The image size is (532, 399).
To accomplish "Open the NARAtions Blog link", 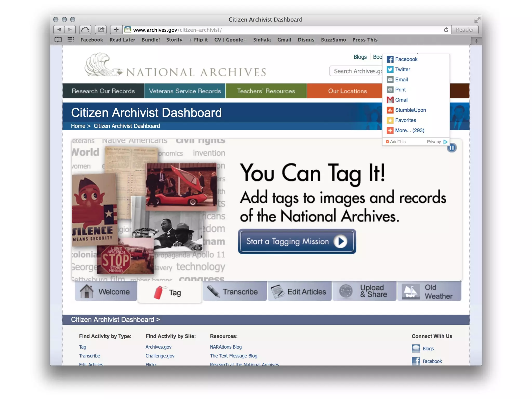I will coord(225,347).
